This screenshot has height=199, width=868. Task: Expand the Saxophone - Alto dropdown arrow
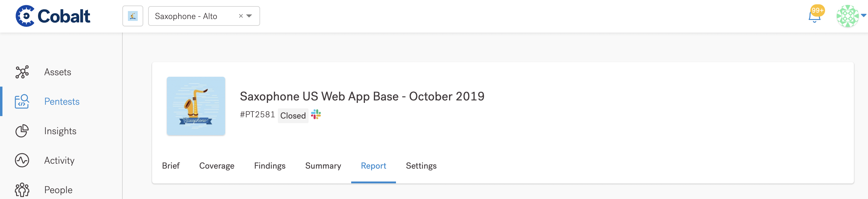tap(249, 16)
